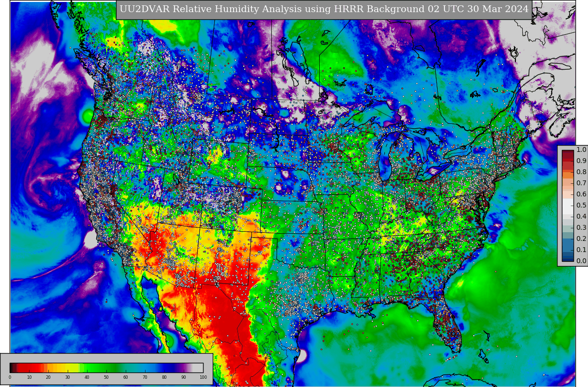Image resolution: width=588 pixels, height=387 pixels.
Task: Pick the white swatch beside 0.5
Action: [x=568, y=206]
